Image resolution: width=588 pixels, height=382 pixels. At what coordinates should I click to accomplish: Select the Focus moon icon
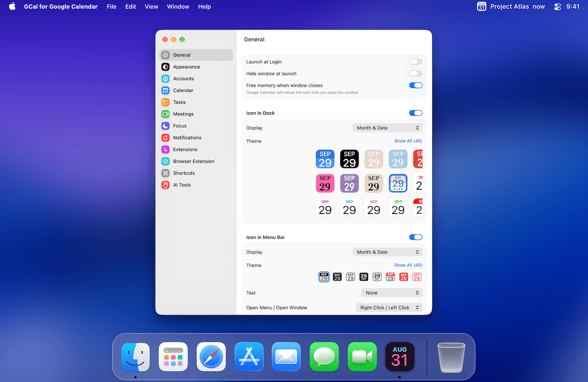pos(166,126)
